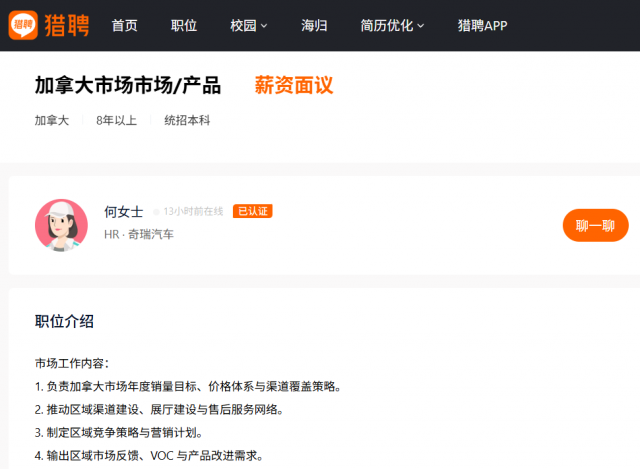The width and height of the screenshot is (640, 469).
Task: Open the 海归 nav link
Action: pyautogui.click(x=314, y=25)
